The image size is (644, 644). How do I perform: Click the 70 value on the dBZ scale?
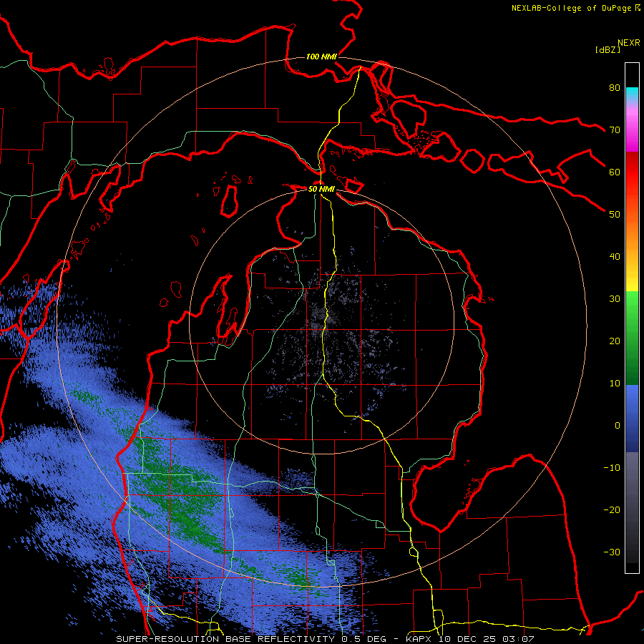(x=615, y=130)
